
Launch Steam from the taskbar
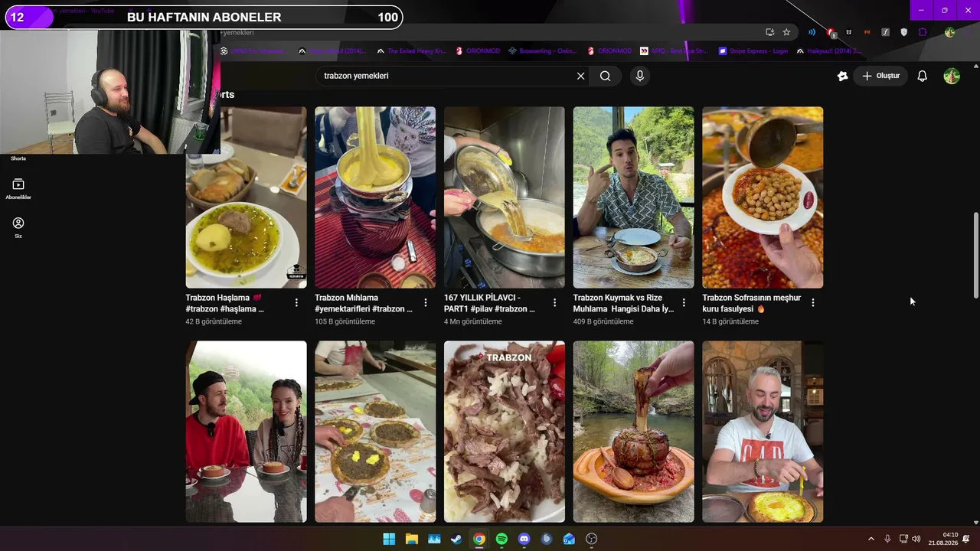click(456, 539)
